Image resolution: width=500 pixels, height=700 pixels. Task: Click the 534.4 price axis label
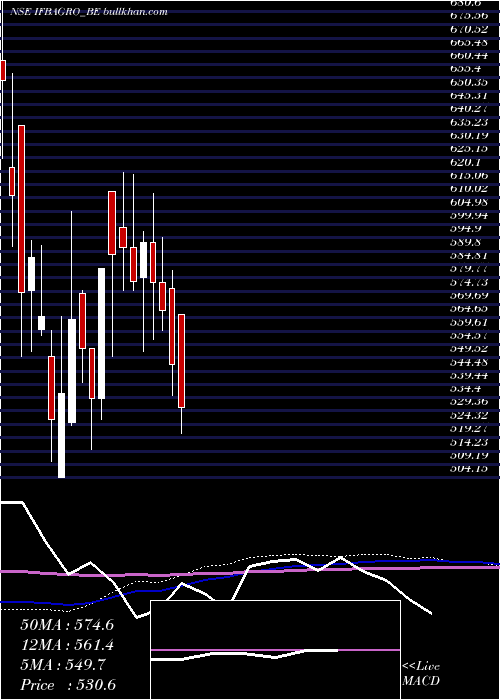[x=465, y=389]
